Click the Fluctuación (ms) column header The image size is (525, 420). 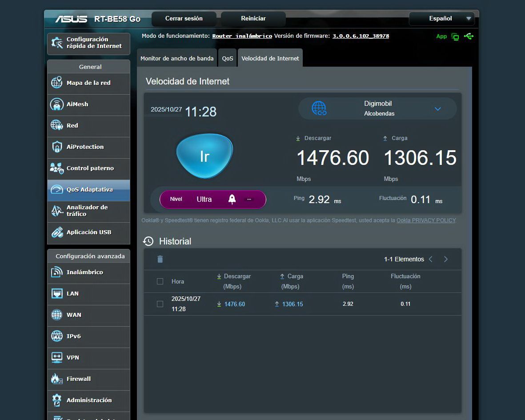pyautogui.click(x=405, y=281)
